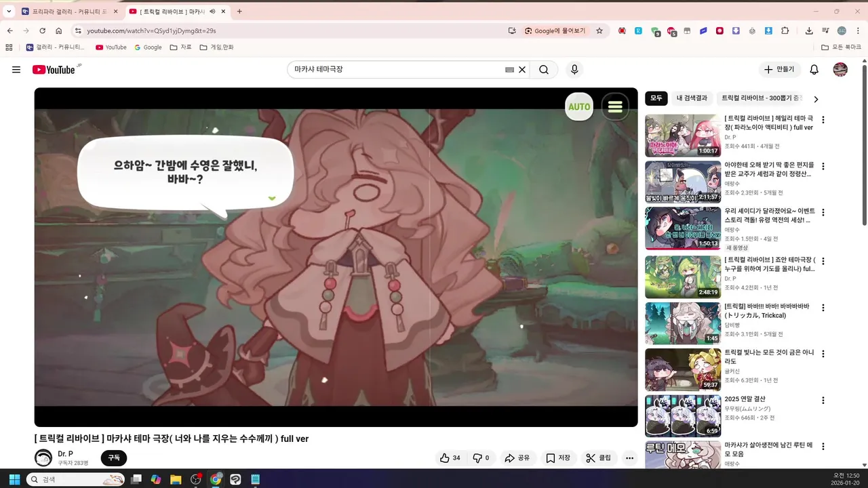Save the video via 저장
The height and width of the screenshot is (488, 868).
click(558, 458)
